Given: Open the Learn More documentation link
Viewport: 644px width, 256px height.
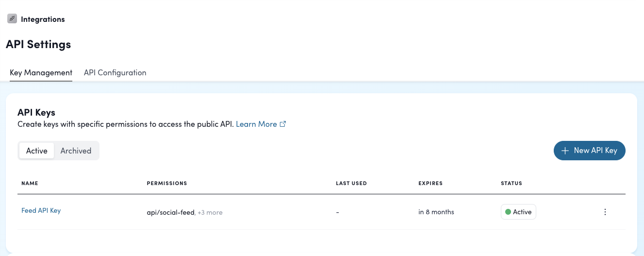Looking at the screenshot, I should click(256, 124).
